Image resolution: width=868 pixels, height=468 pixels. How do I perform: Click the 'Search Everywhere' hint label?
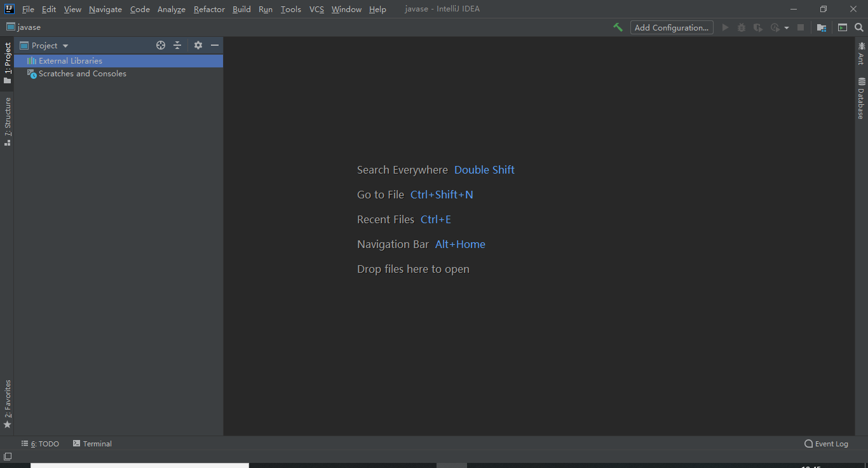[402, 170]
